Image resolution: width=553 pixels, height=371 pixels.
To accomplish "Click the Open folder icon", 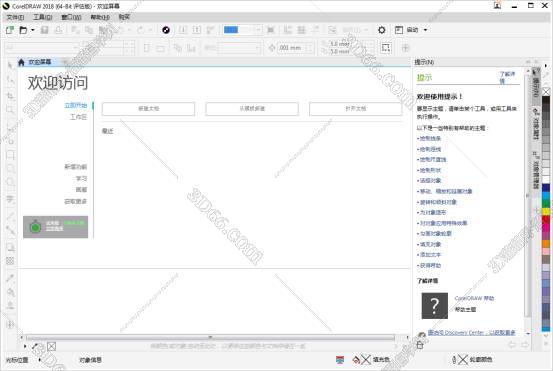I will point(23,30).
